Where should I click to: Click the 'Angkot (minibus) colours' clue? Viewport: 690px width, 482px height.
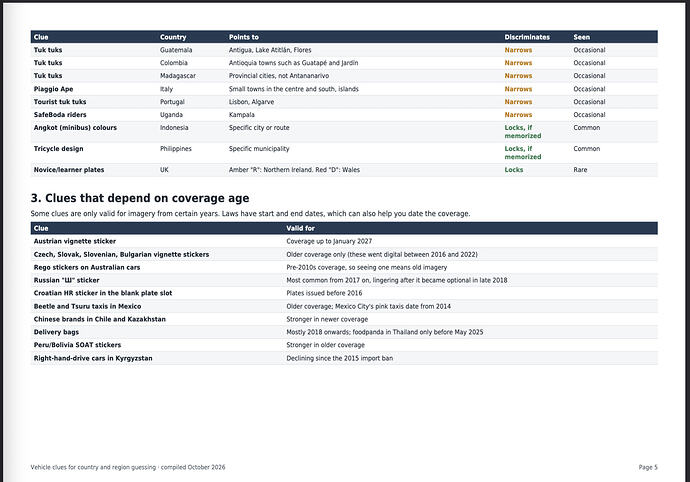pyautogui.click(x=75, y=128)
